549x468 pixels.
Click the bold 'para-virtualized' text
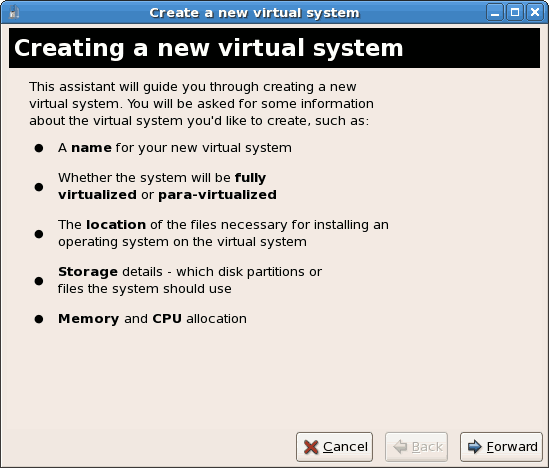217,195
